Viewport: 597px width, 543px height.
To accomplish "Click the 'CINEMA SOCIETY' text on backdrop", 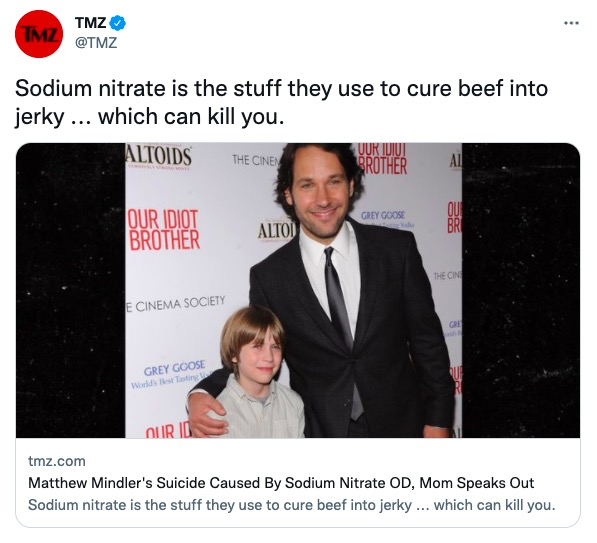I will tap(176, 304).
